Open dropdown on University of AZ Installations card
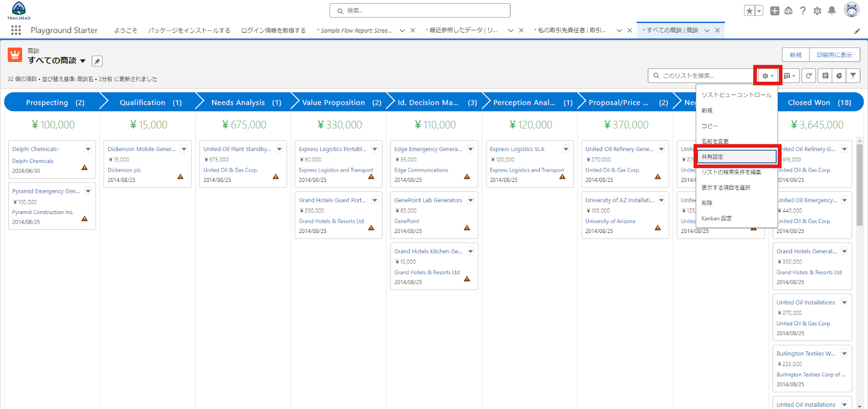The image size is (868, 409). click(662, 200)
